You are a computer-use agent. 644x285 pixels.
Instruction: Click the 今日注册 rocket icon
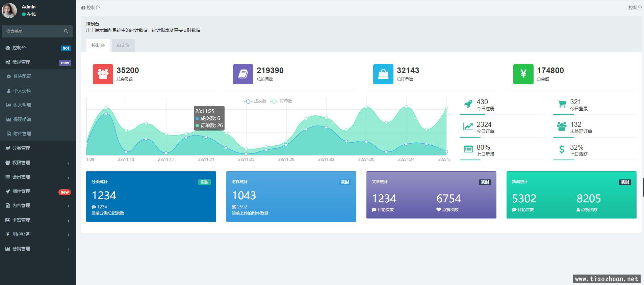pyautogui.click(x=468, y=104)
